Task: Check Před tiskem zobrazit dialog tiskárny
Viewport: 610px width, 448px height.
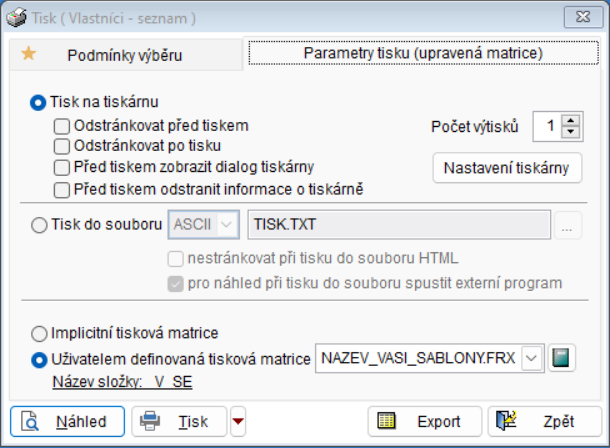Action: pyautogui.click(x=62, y=166)
